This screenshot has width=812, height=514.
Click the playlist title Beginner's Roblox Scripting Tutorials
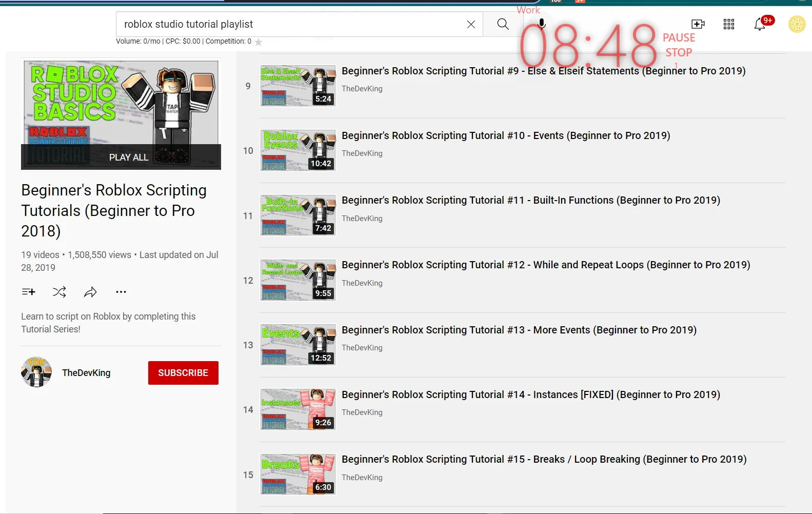[114, 210]
